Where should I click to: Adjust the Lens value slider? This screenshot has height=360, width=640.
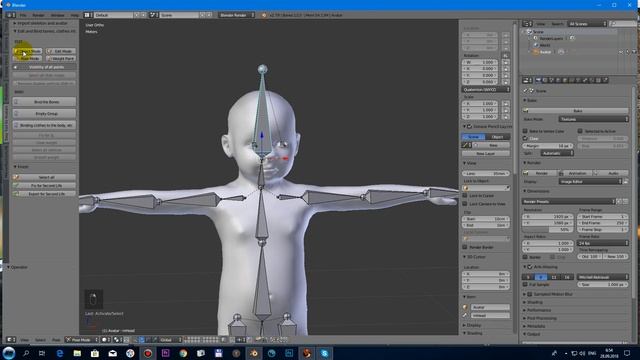click(486, 173)
